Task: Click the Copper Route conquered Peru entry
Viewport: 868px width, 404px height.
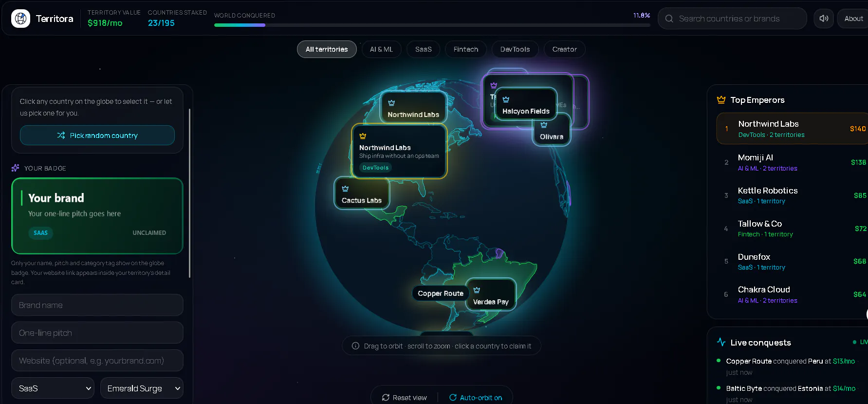Action: tap(792, 366)
